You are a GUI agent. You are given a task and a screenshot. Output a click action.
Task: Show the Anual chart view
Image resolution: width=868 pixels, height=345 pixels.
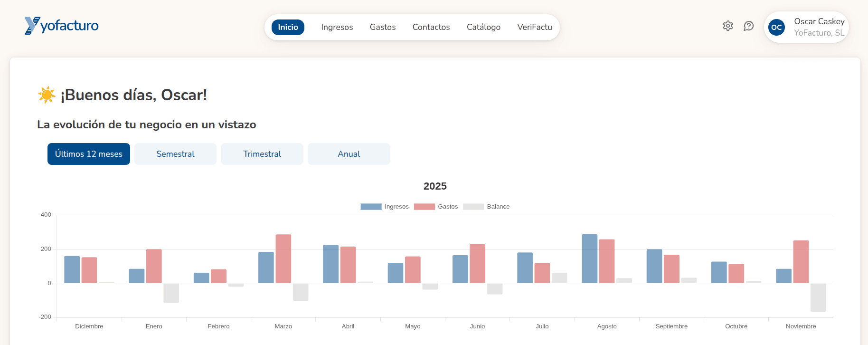(x=349, y=154)
